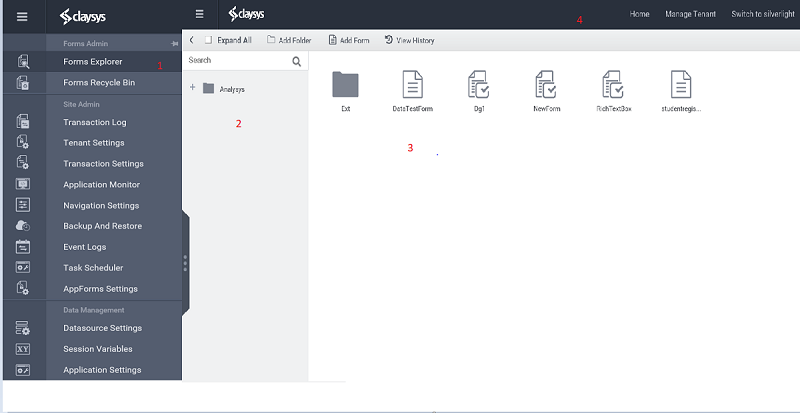This screenshot has height=413, width=800.
Task: Click the Forms Recycle Bin sidebar icon
Action: [x=23, y=82]
